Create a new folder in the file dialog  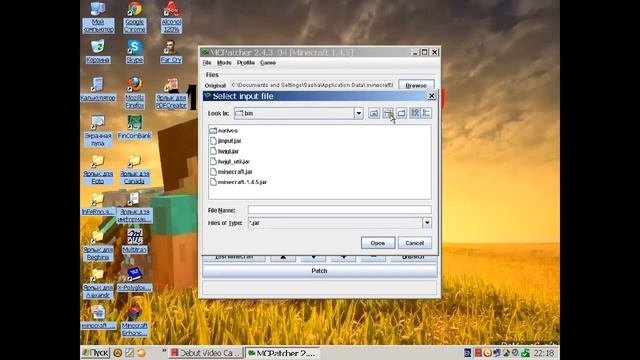coord(402,113)
